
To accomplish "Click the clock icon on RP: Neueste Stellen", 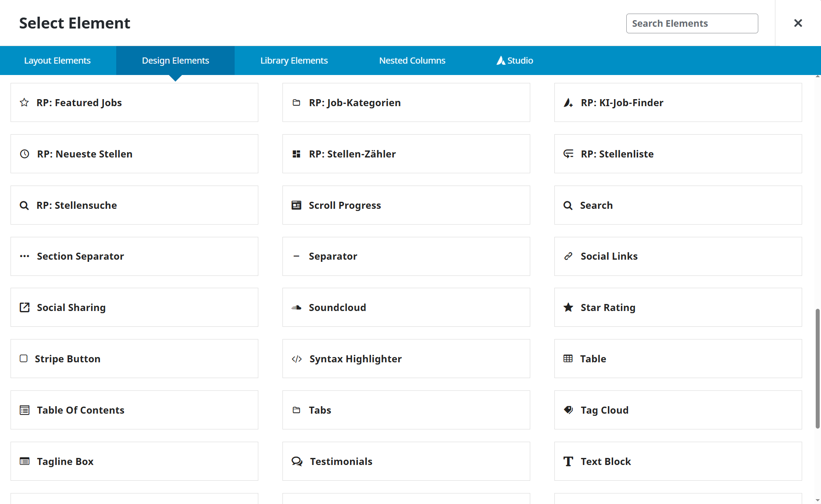I will point(24,154).
